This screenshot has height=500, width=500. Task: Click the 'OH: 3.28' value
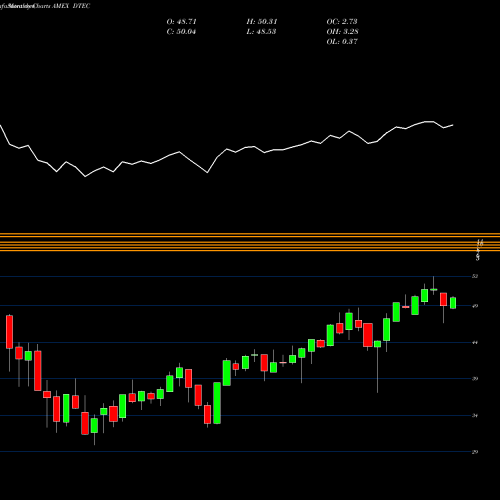(342, 32)
